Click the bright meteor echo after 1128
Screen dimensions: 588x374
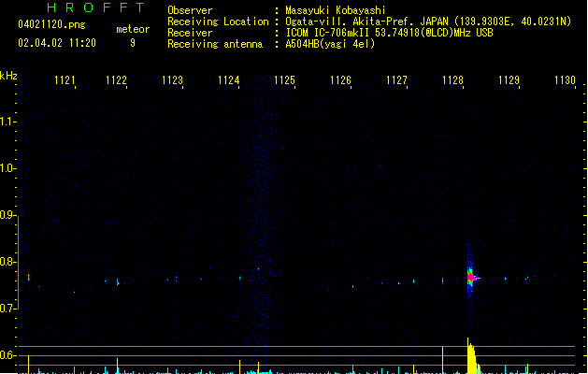pyautogui.click(x=471, y=278)
